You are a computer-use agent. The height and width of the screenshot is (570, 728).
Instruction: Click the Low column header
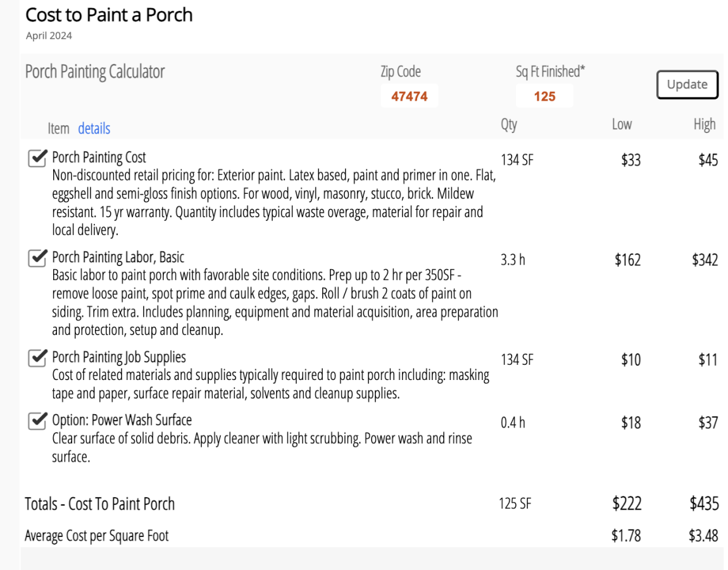click(621, 125)
